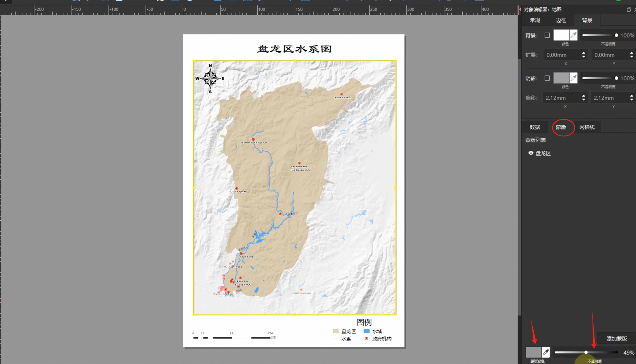Step the 偏移 X offset spinner

point(584,98)
